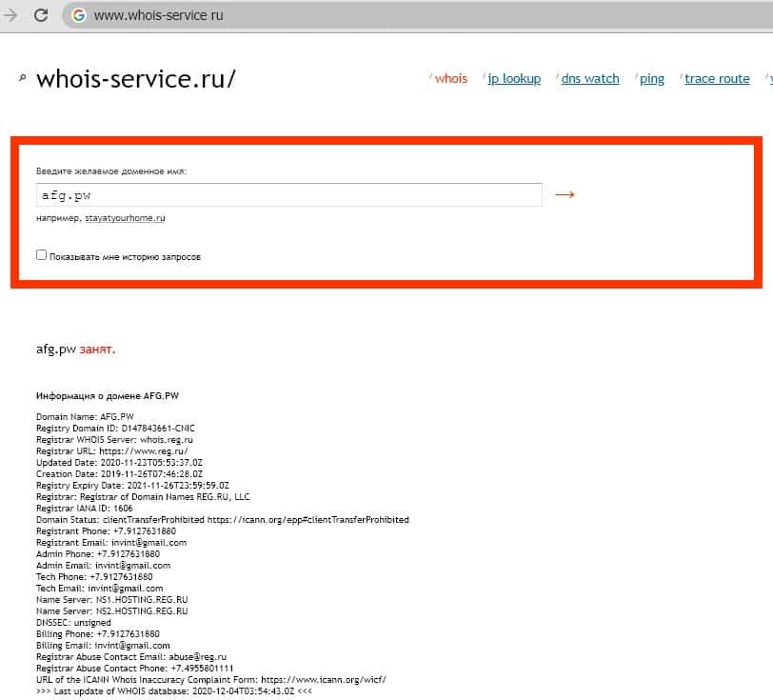The height and width of the screenshot is (700, 773).
Task: Click the orange arrow submit button
Action: [565, 195]
